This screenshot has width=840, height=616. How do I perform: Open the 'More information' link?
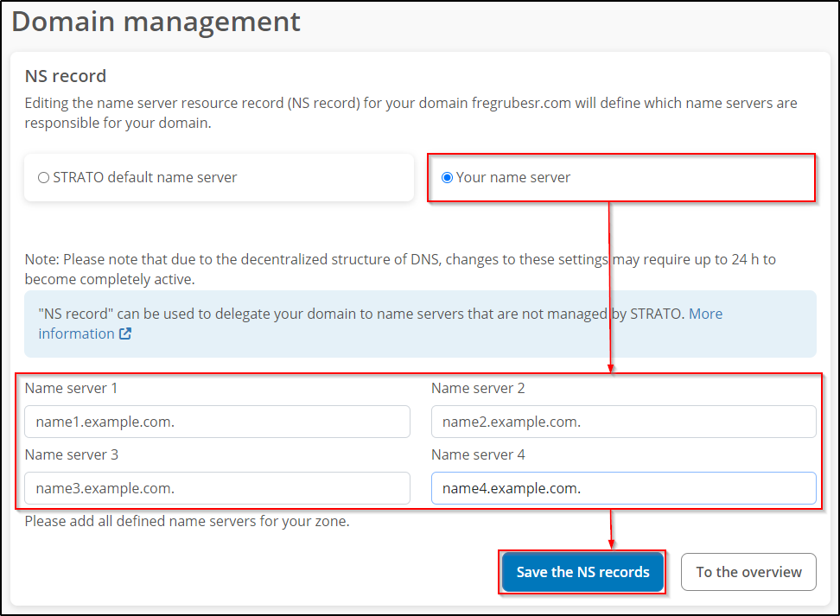(x=705, y=314)
